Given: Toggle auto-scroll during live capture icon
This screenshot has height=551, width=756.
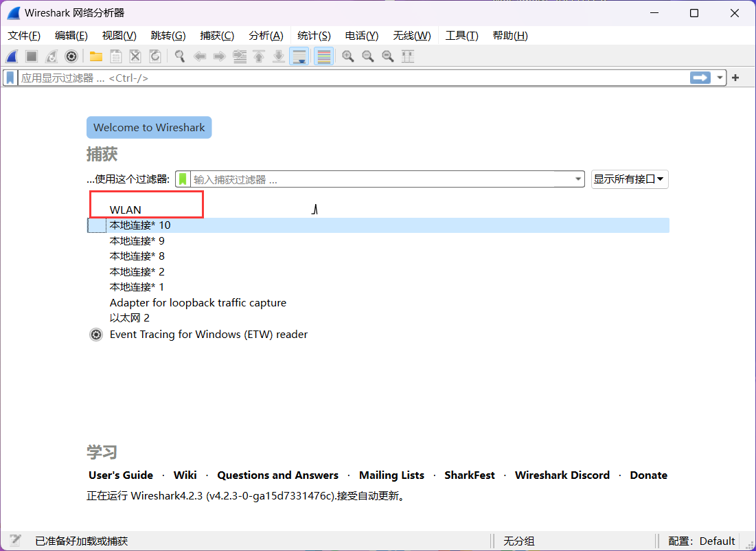Looking at the screenshot, I should [299, 56].
